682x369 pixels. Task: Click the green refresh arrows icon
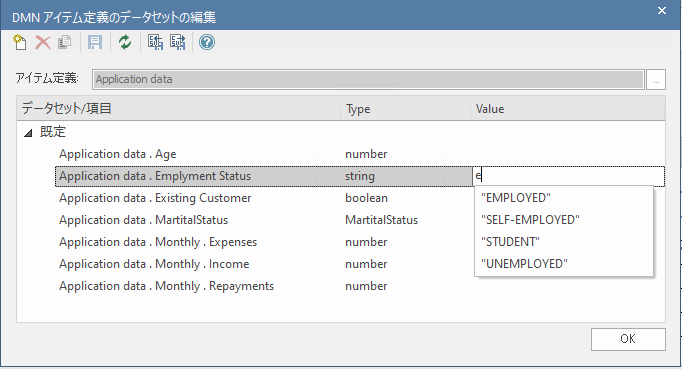125,42
